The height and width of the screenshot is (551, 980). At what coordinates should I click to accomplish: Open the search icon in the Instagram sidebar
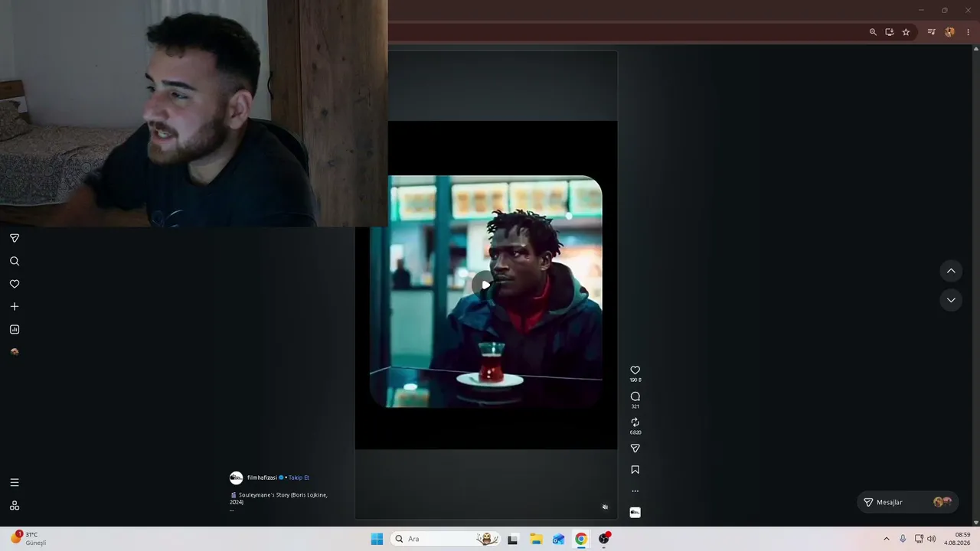(x=15, y=261)
